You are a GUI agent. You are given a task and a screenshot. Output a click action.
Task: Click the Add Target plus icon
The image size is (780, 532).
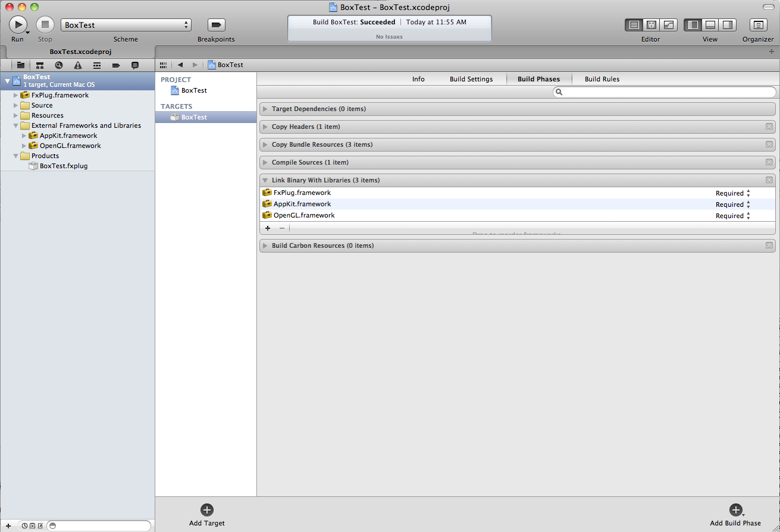(x=206, y=509)
